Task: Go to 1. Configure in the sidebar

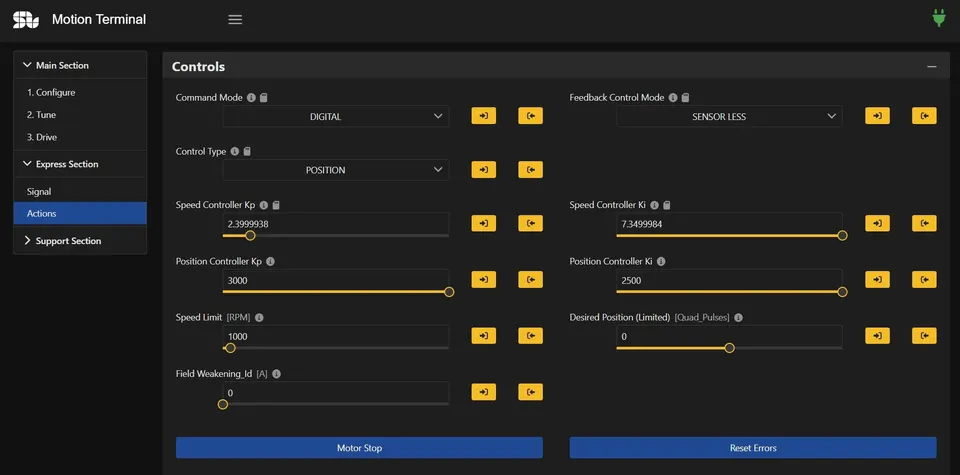Action: tap(80, 92)
